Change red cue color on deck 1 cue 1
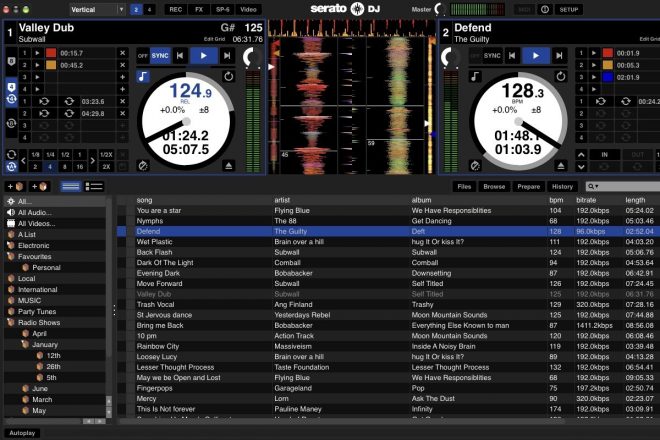The image size is (660, 440). coord(51,53)
